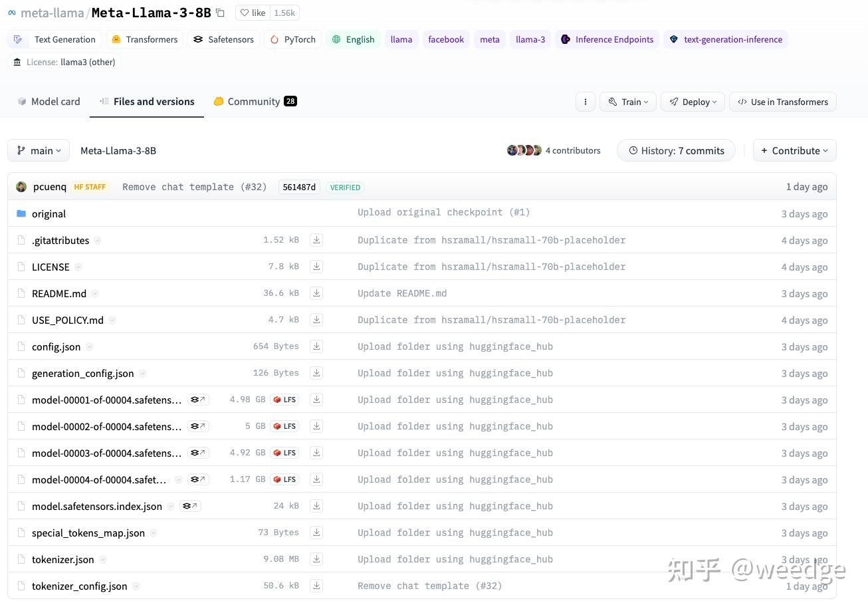Download the tokenizer.json file
Viewport: 868px width, 609px height.
[316, 558]
